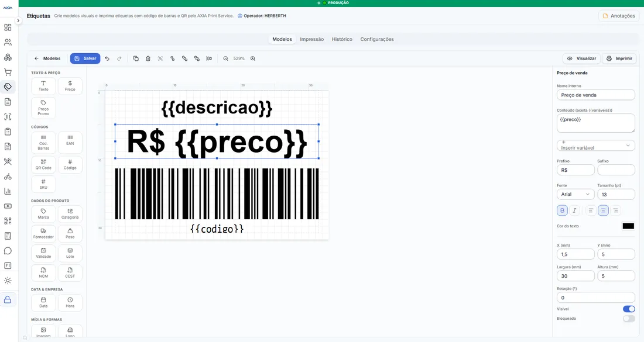
Task: Click the Prefixo field
Action: (x=576, y=170)
